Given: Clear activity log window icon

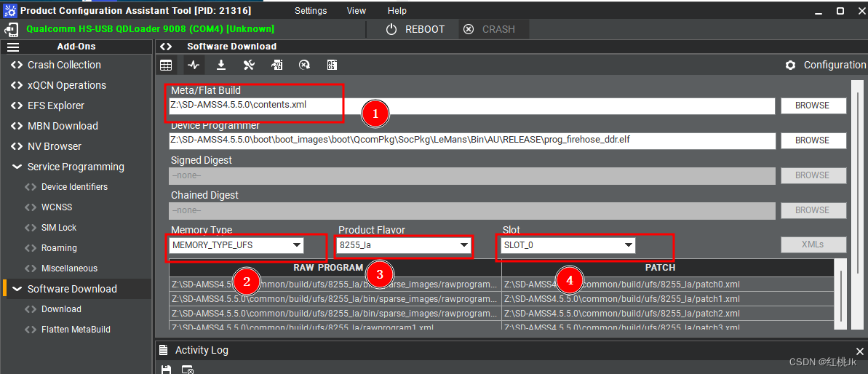Looking at the screenshot, I should pyautogui.click(x=188, y=369).
